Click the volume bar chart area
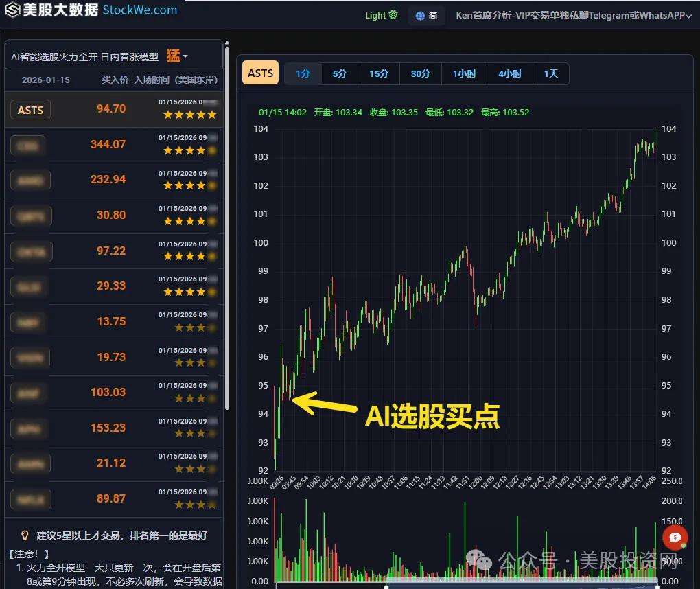Viewport: 700px width, 589px height. (465, 540)
